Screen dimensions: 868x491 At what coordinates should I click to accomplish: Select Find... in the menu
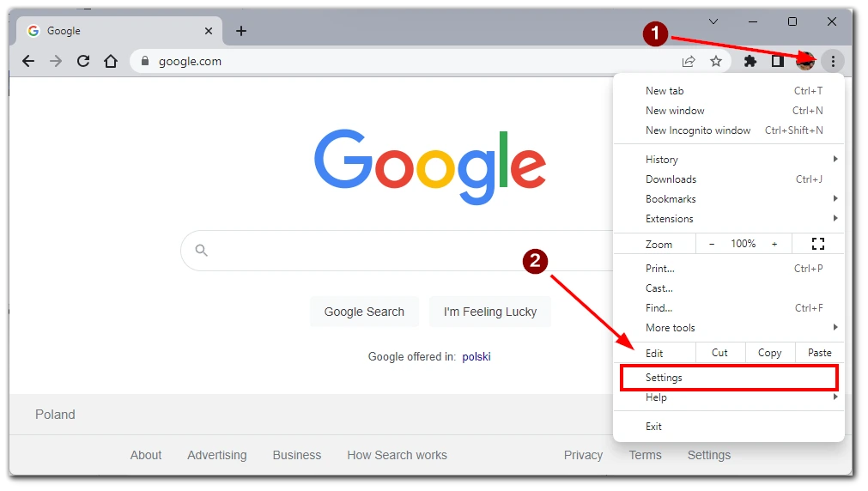point(729,308)
